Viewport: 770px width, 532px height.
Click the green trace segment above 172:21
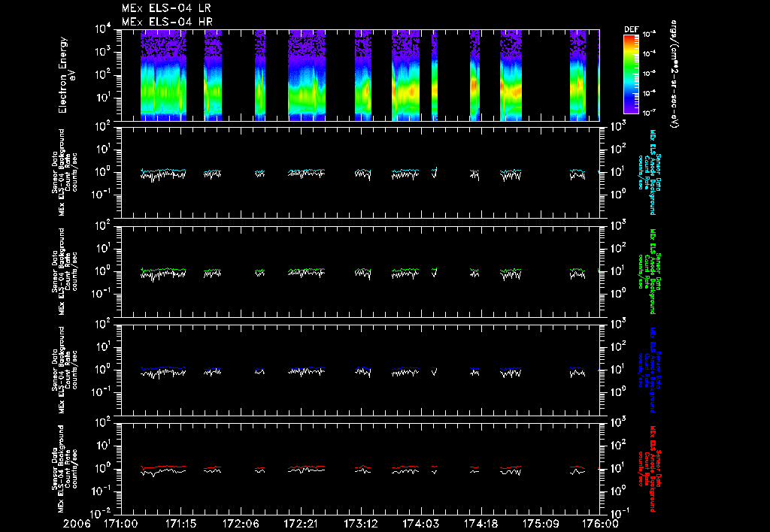click(307, 270)
